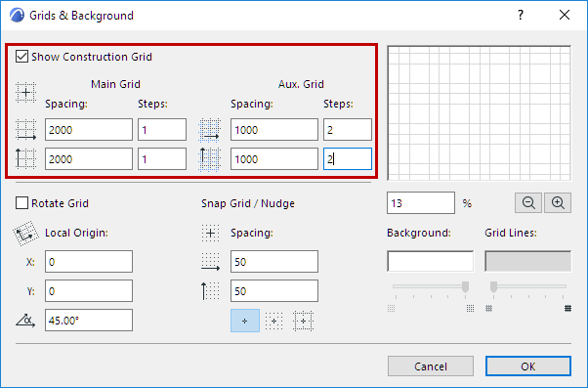Click the Local Origin Y field
This screenshot has height=388, width=588.
point(89,291)
